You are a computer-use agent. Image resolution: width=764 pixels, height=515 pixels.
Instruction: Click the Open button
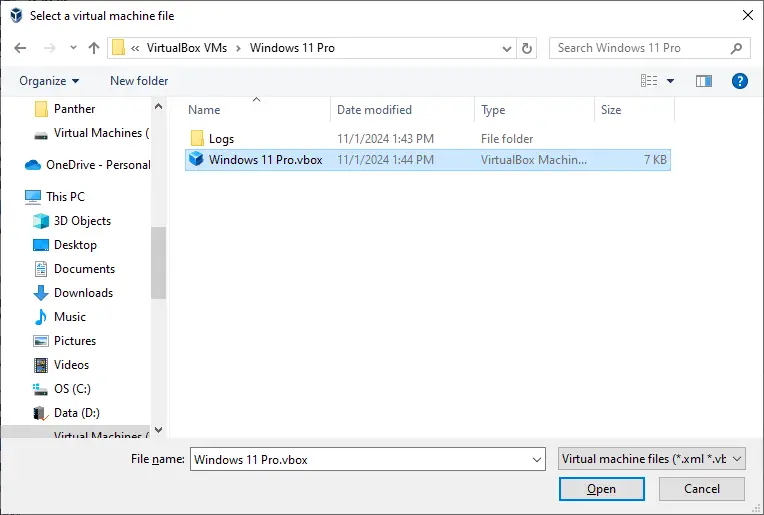pyautogui.click(x=602, y=489)
